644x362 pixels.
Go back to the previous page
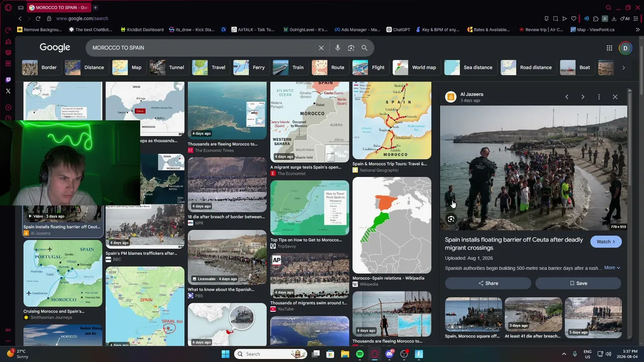[x=20, y=19]
